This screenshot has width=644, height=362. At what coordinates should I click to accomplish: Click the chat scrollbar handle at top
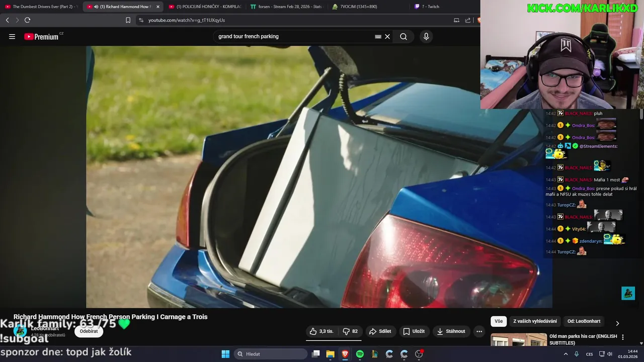(641, 114)
